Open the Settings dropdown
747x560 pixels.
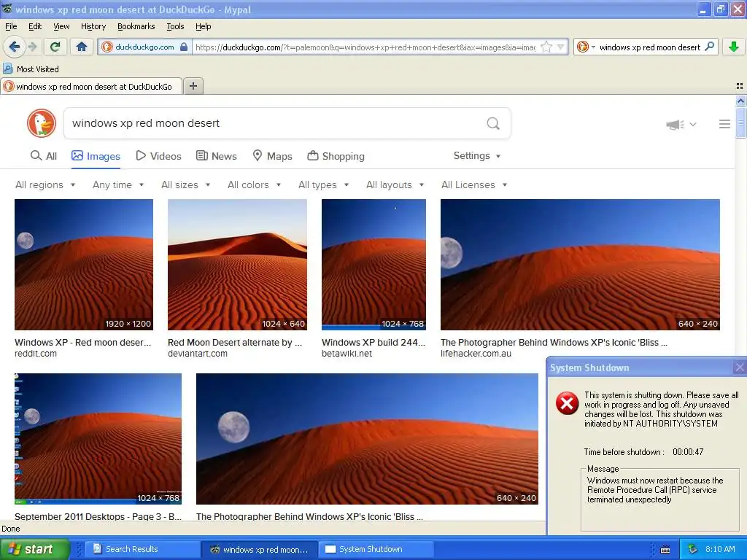[x=477, y=156]
